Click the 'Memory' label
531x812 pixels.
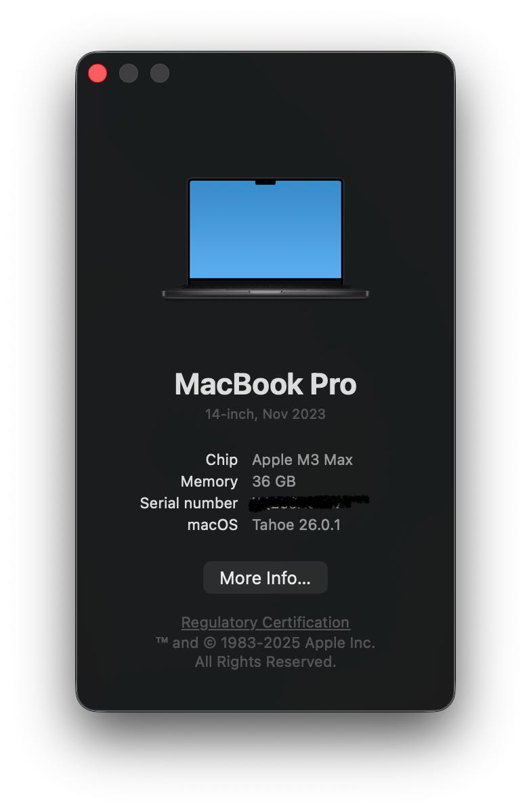point(209,482)
